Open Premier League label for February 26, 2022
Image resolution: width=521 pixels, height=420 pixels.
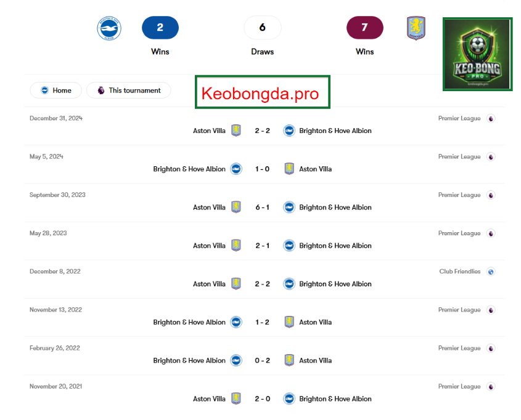click(x=459, y=349)
